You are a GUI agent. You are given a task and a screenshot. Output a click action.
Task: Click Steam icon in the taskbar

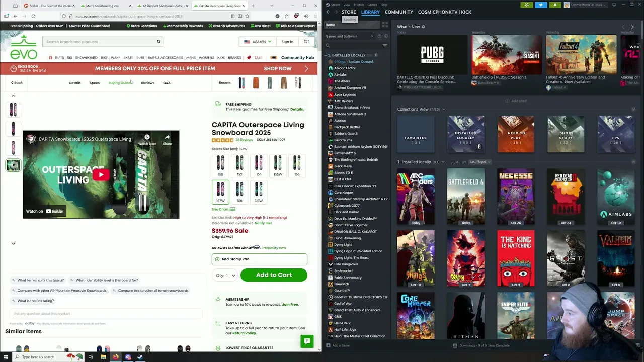(x=140, y=357)
